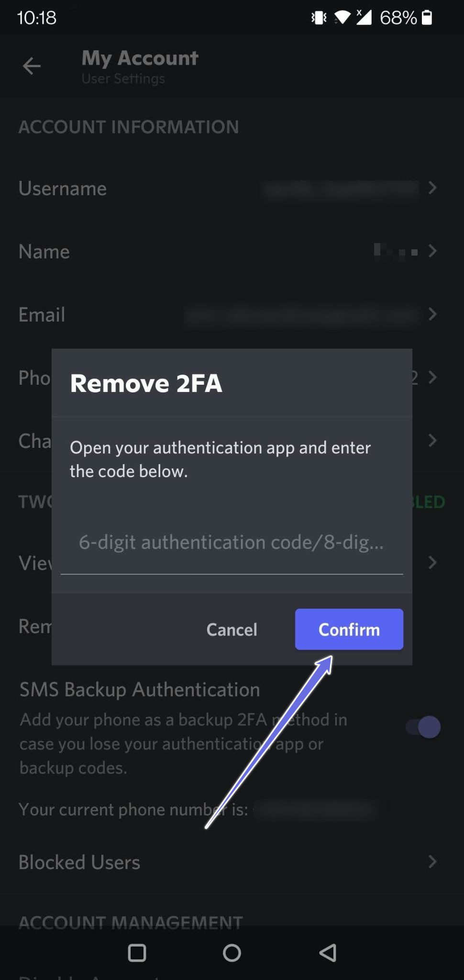This screenshot has height=980, width=464.
Task: Tap the Android recent apps square button
Action: [137, 953]
